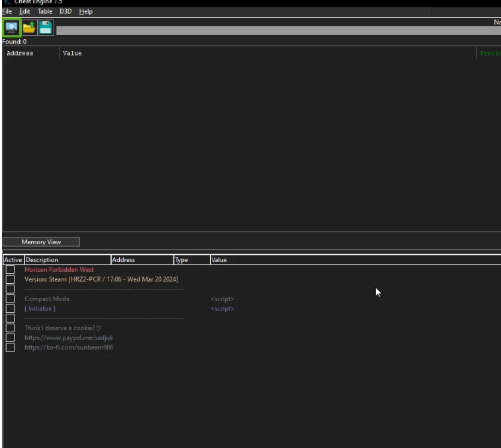
Task: Open the Table menu
Action: [45, 12]
